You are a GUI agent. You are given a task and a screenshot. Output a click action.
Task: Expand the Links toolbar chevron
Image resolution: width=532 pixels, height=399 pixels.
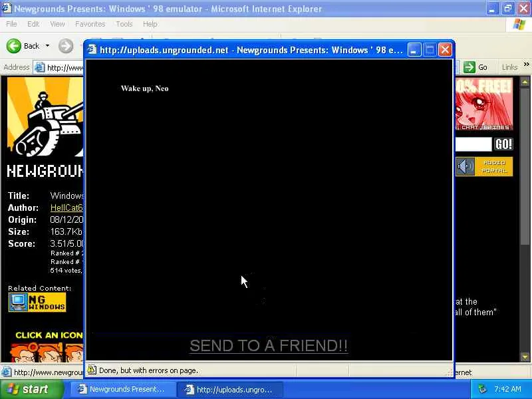526,64
